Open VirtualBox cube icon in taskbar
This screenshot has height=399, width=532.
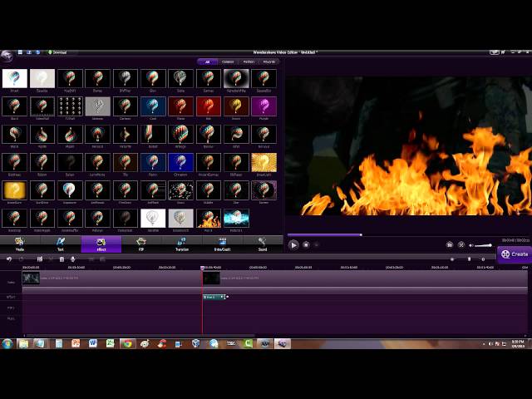[x=196, y=343]
